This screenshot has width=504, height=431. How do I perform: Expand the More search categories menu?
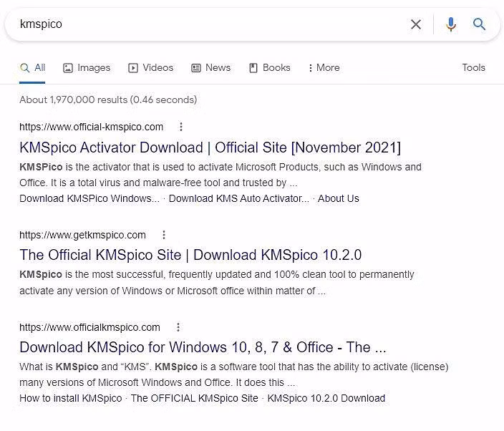[x=324, y=67]
